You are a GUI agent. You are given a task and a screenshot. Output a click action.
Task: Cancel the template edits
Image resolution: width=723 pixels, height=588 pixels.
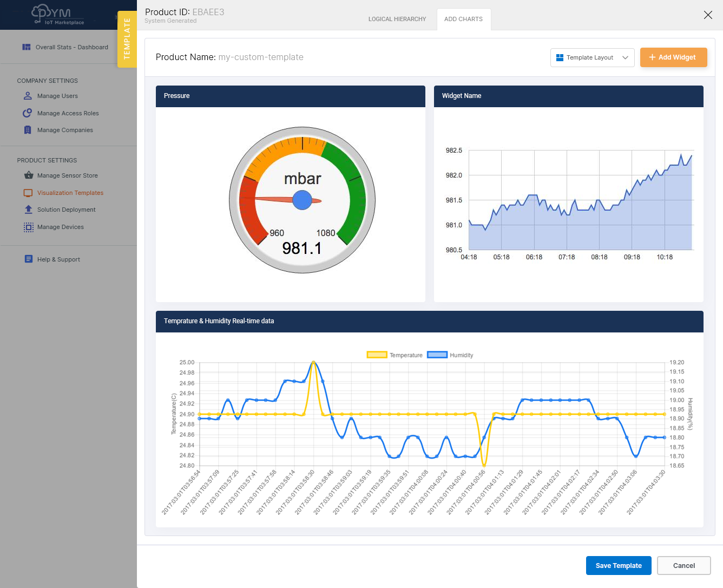(x=683, y=565)
